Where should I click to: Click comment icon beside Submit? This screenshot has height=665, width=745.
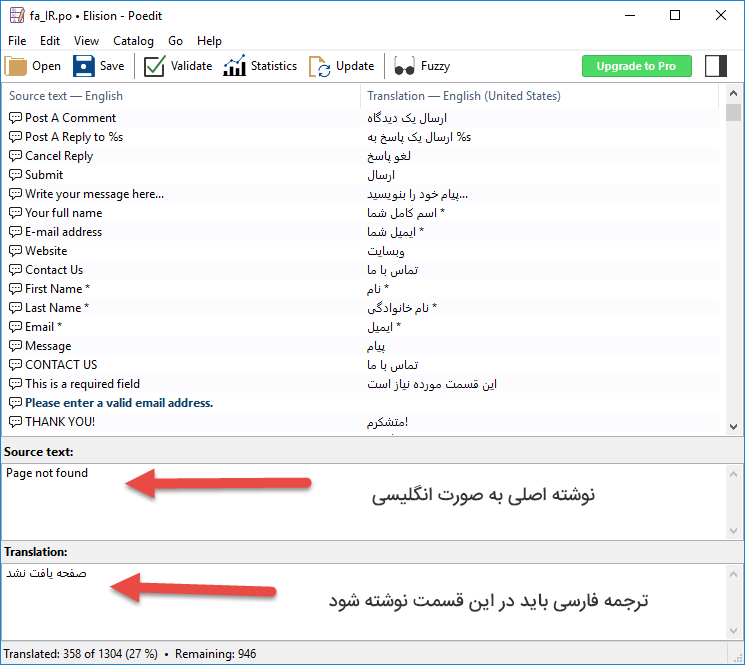tap(15, 174)
